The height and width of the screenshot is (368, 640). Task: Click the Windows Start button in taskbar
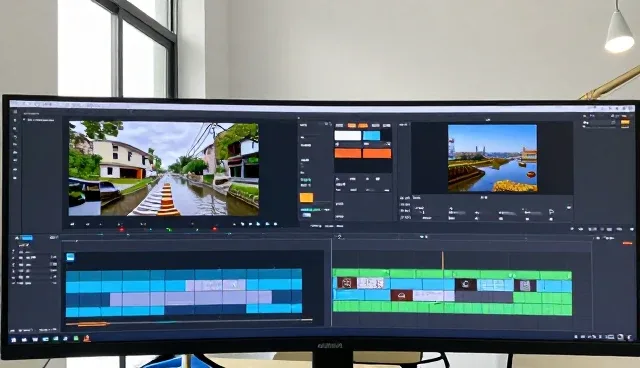point(13,339)
